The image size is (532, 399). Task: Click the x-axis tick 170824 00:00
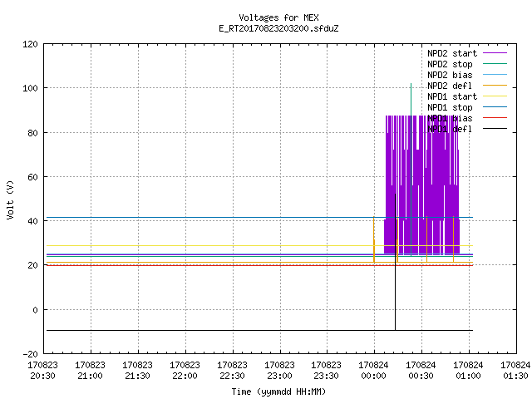pos(373,371)
